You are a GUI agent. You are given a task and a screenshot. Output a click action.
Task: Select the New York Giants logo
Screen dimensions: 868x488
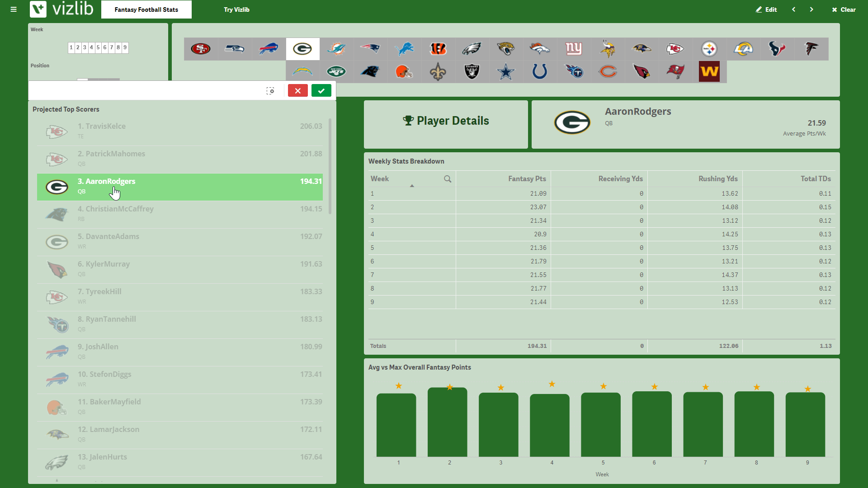[x=574, y=49]
